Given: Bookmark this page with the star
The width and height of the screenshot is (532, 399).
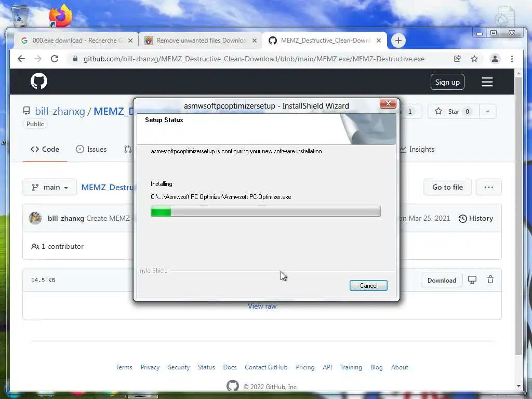Looking at the screenshot, I should tap(474, 59).
